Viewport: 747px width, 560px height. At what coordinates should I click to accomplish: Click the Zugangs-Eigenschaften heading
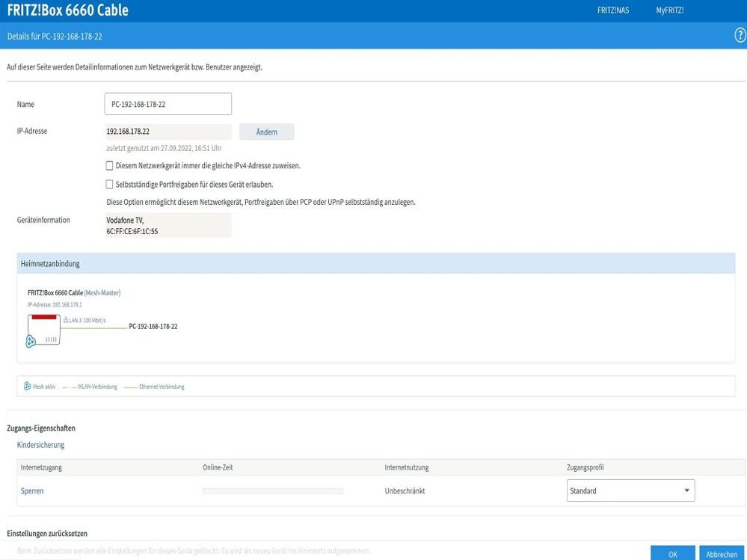[41, 428]
